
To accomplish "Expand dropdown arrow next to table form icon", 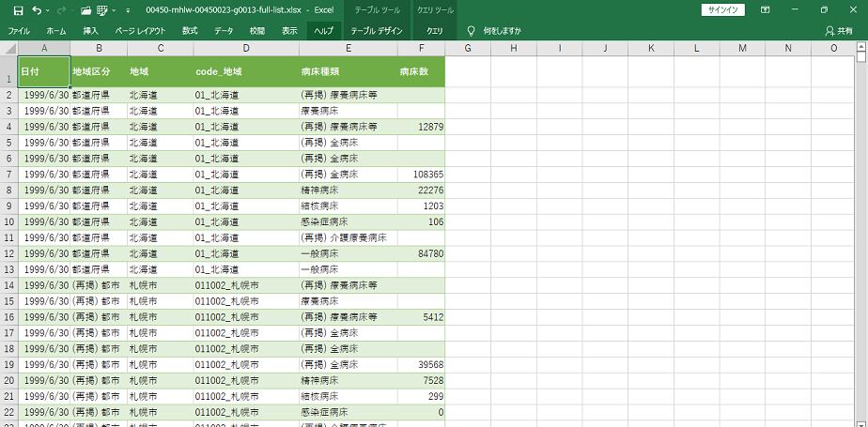I will click(x=114, y=10).
